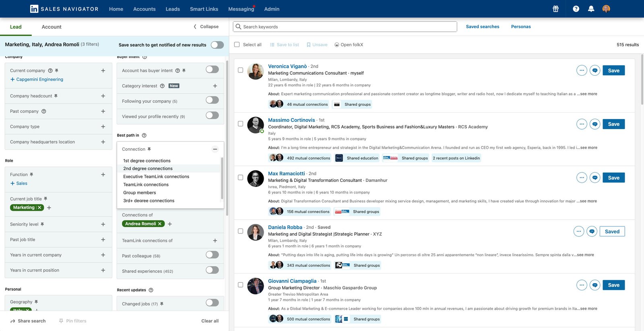Expand TeamLink connections of filter
644x331 pixels.
215,241
